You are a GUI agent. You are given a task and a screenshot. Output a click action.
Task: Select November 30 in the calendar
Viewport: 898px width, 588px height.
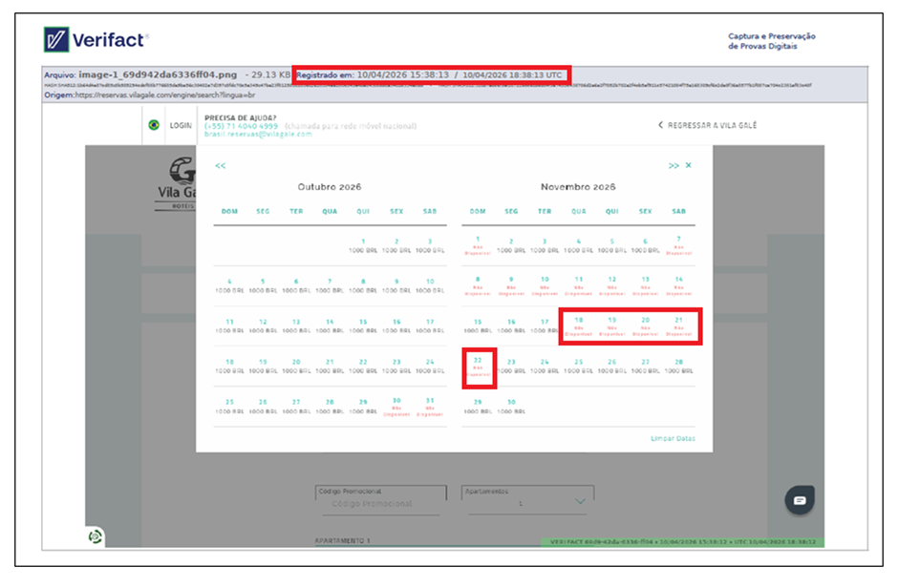[x=511, y=407]
